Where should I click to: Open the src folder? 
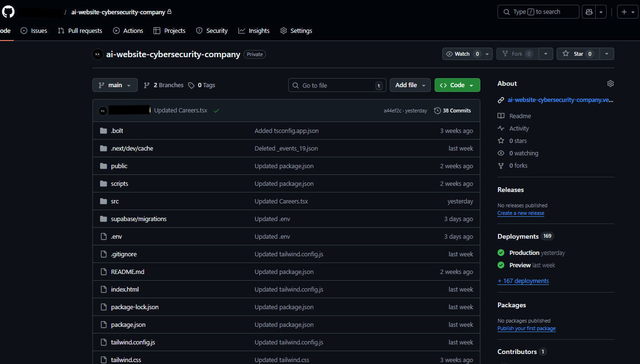tap(115, 201)
